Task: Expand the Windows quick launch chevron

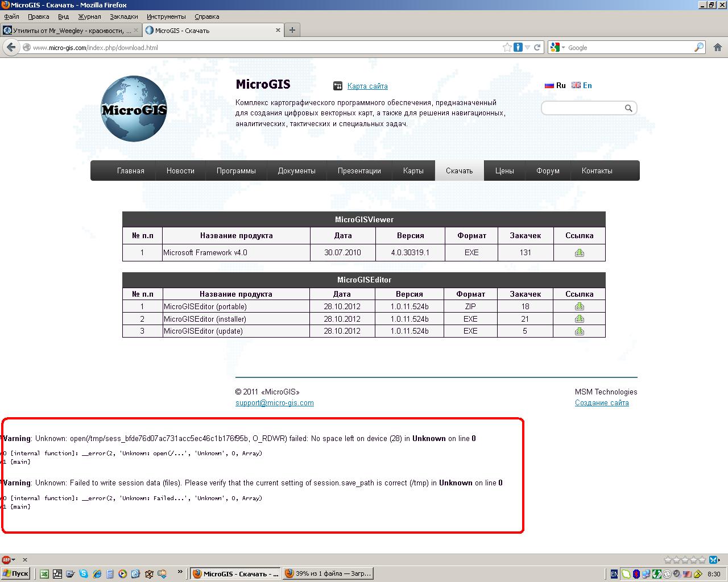Action: coord(180,572)
